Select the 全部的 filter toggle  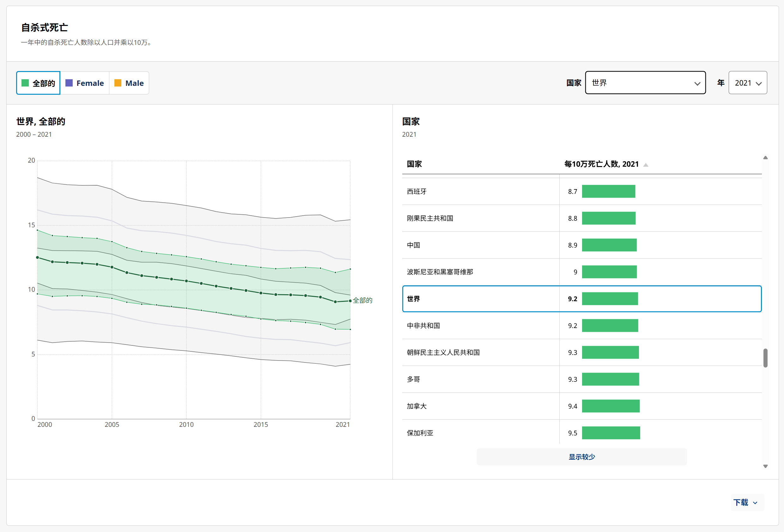coord(38,83)
